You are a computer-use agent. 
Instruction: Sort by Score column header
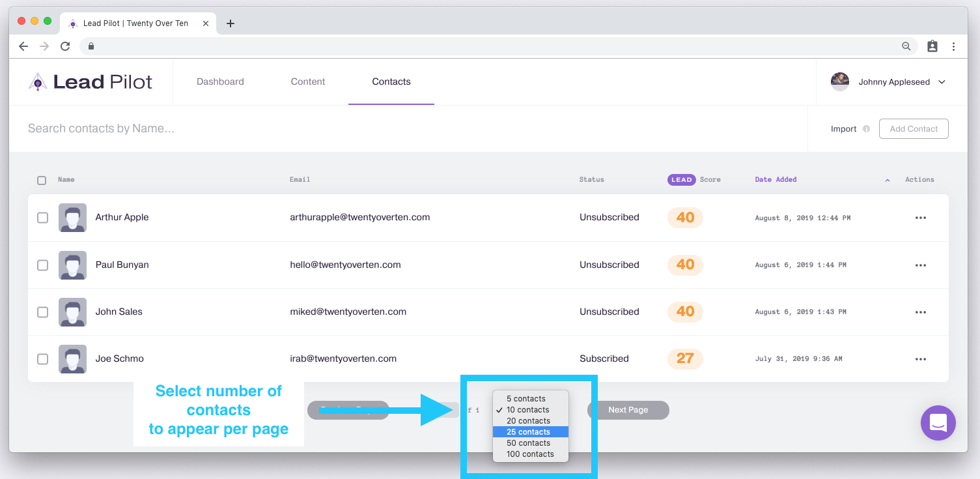pyautogui.click(x=710, y=180)
